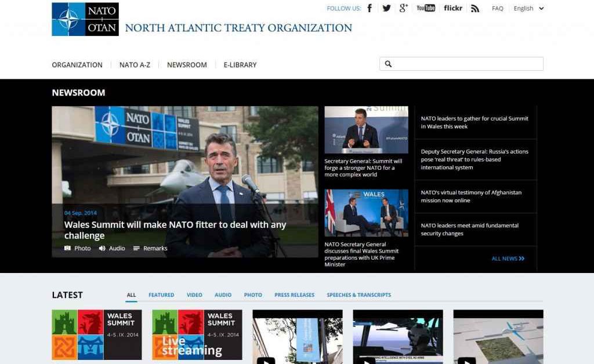Viewport: 594px width, 364px height.
Task: Open the flickr photo stream icon
Action: 453,8
